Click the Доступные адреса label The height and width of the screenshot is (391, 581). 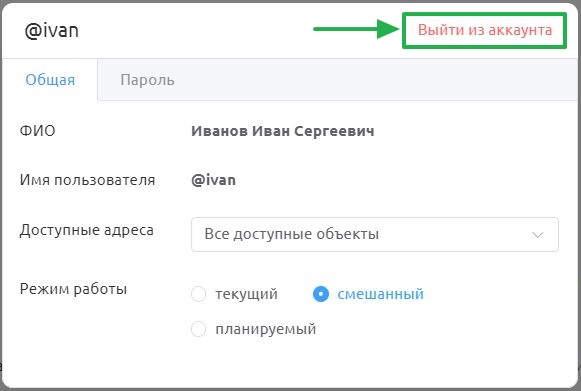[87, 230]
